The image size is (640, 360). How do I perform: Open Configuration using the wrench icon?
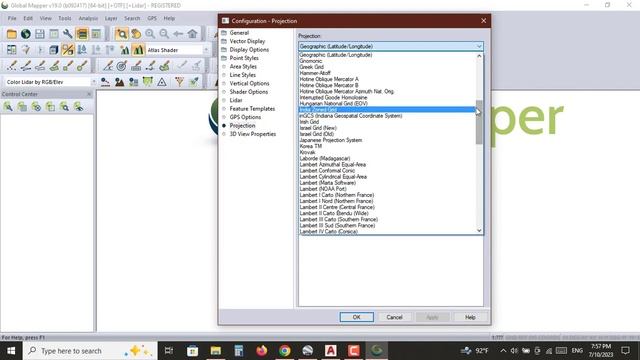pyautogui.click(x=68, y=34)
